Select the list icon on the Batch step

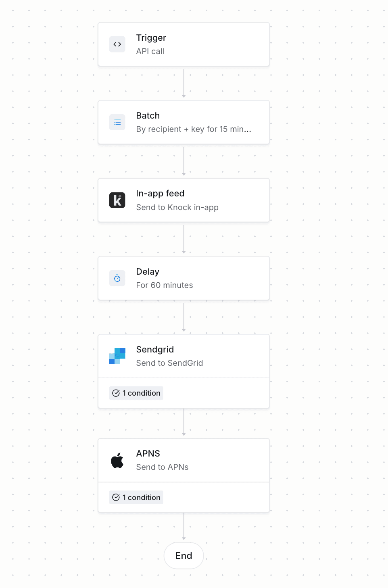coord(117,122)
